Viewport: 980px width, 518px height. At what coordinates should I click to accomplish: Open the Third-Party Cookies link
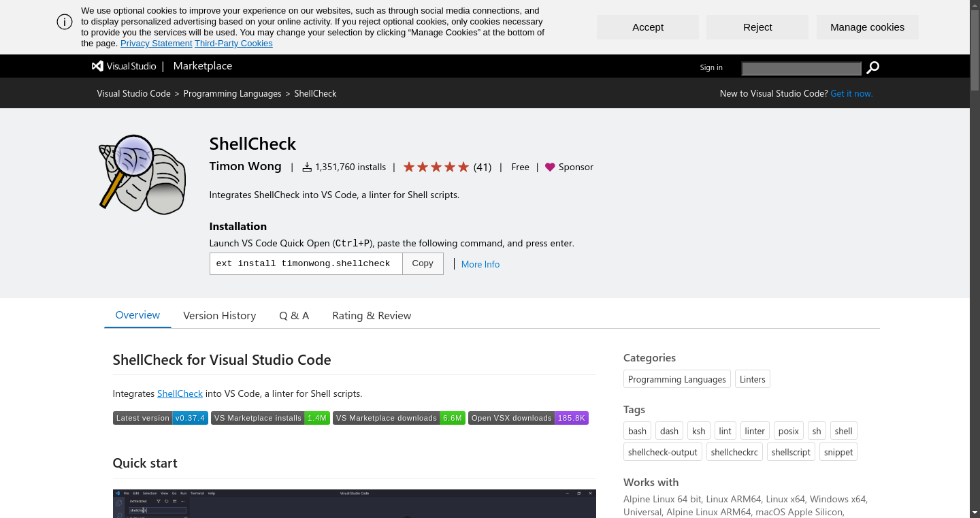coord(233,44)
